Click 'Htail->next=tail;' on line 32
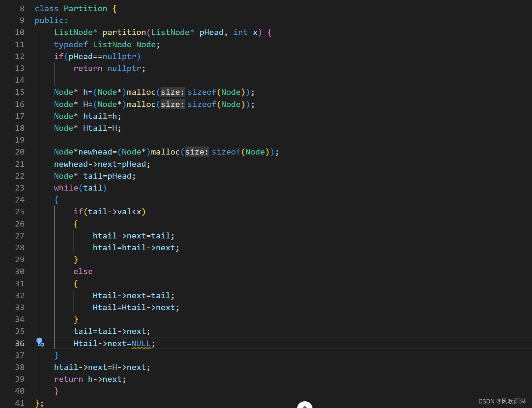Image resolution: width=532 pixels, height=408 pixels. point(134,295)
